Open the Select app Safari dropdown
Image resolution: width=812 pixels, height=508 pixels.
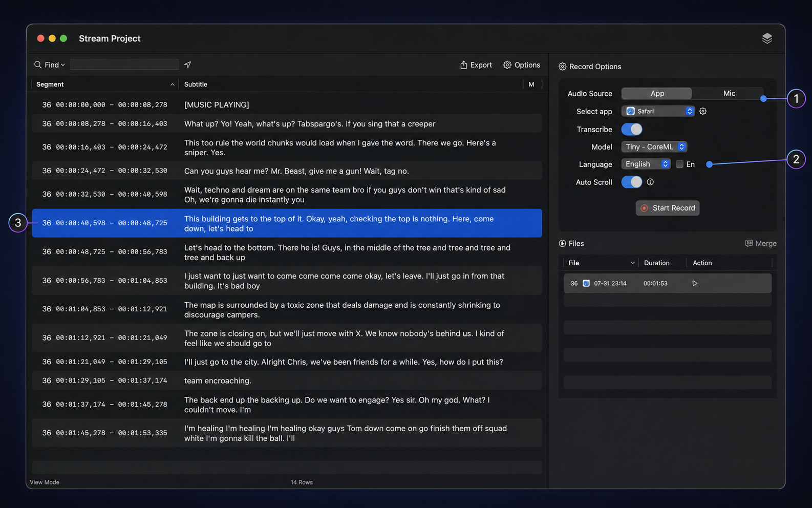click(x=658, y=111)
